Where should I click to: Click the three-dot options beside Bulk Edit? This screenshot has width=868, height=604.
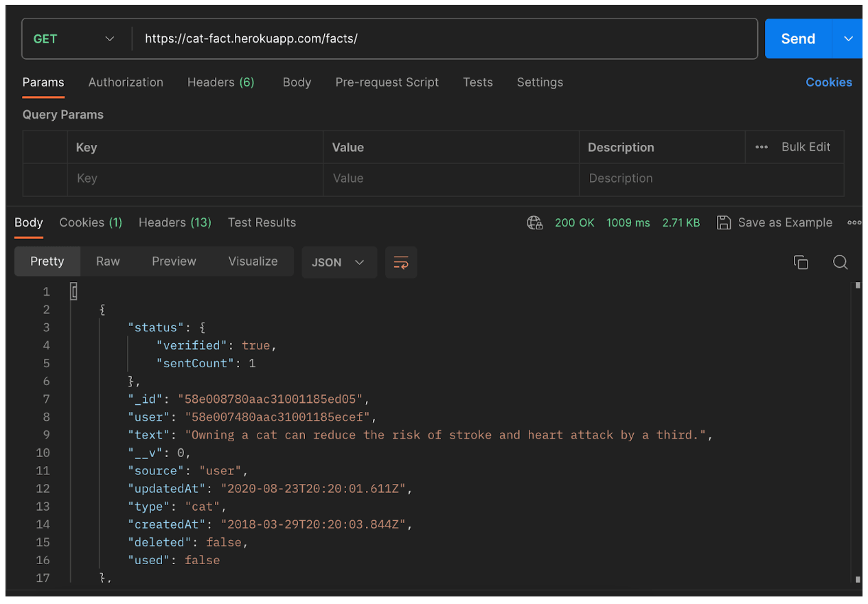[762, 147]
